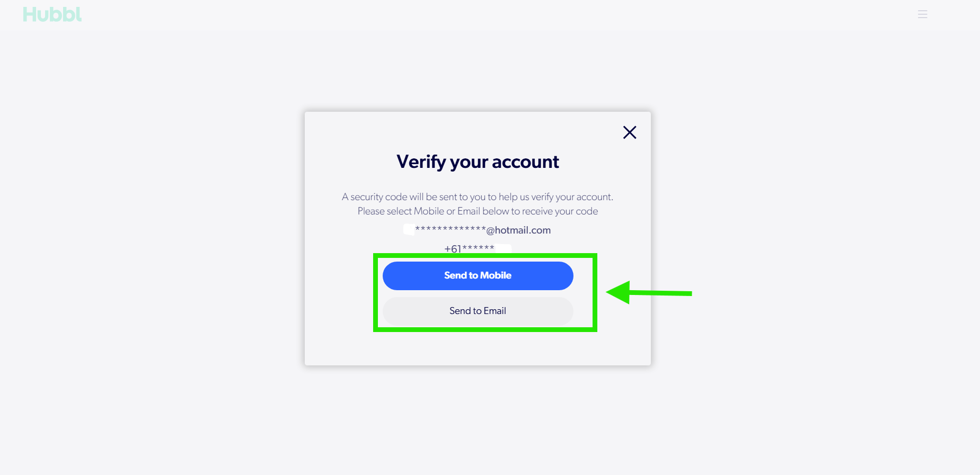Choose the Send to Email option
980x475 pixels.
click(x=478, y=311)
